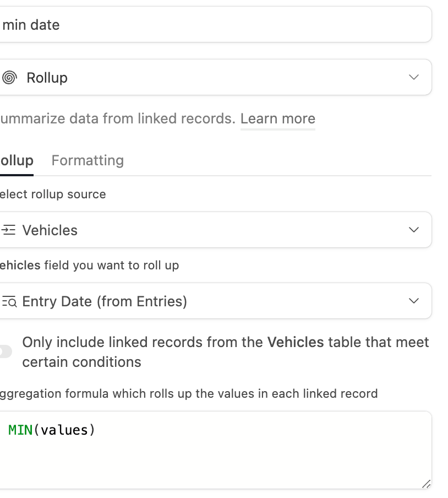The image size is (448, 498).
Task: Open the Entry Date (from Entries) dropdown
Action: (215, 301)
